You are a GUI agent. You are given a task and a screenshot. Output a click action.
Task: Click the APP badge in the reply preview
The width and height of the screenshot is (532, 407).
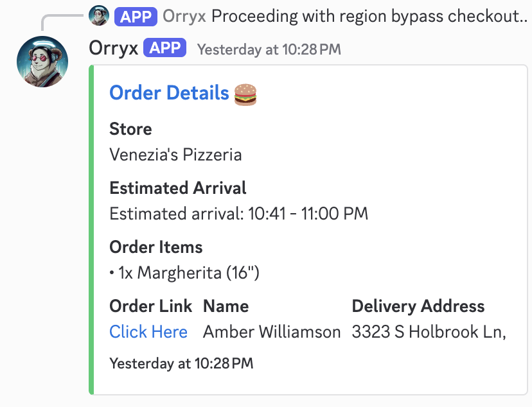136,16
